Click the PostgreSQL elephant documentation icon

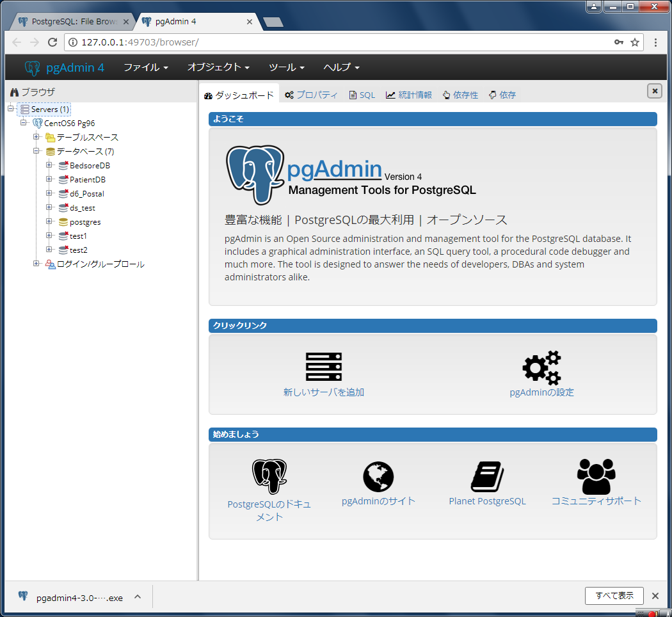269,476
